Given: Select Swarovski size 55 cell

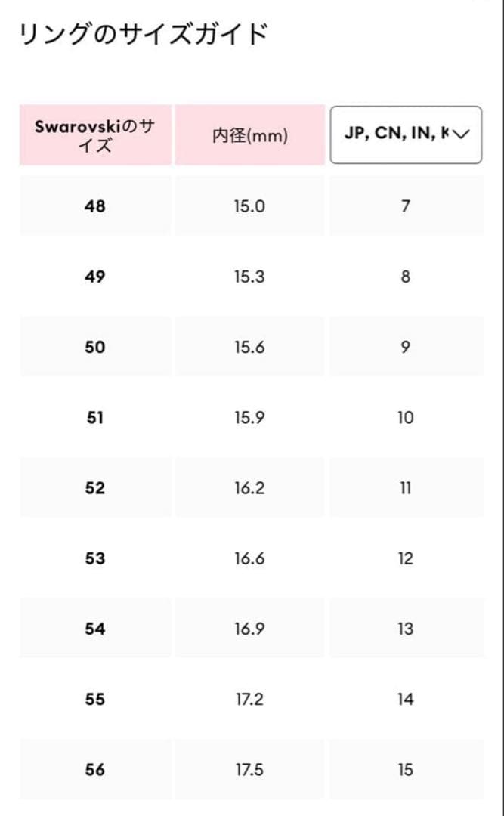Looking at the screenshot, I should (95, 700).
